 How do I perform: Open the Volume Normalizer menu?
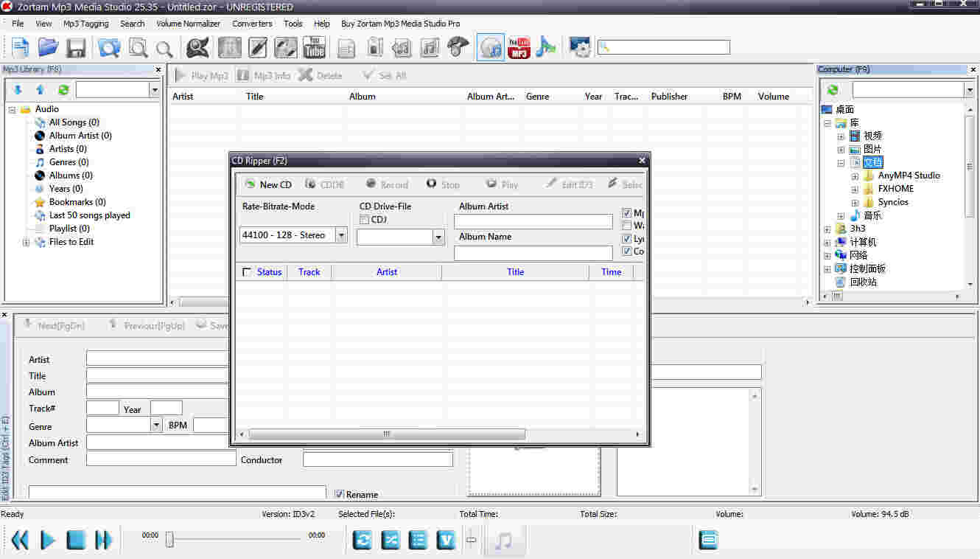tap(188, 24)
